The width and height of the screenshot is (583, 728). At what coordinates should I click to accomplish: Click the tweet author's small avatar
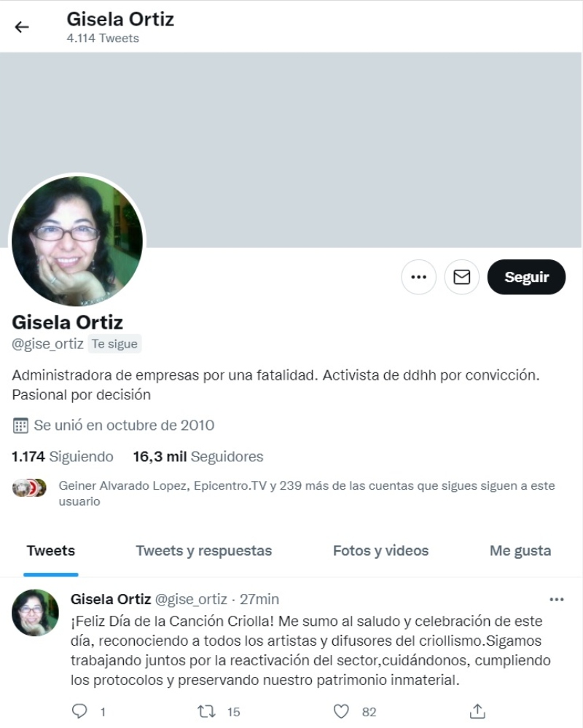click(35, 613)
